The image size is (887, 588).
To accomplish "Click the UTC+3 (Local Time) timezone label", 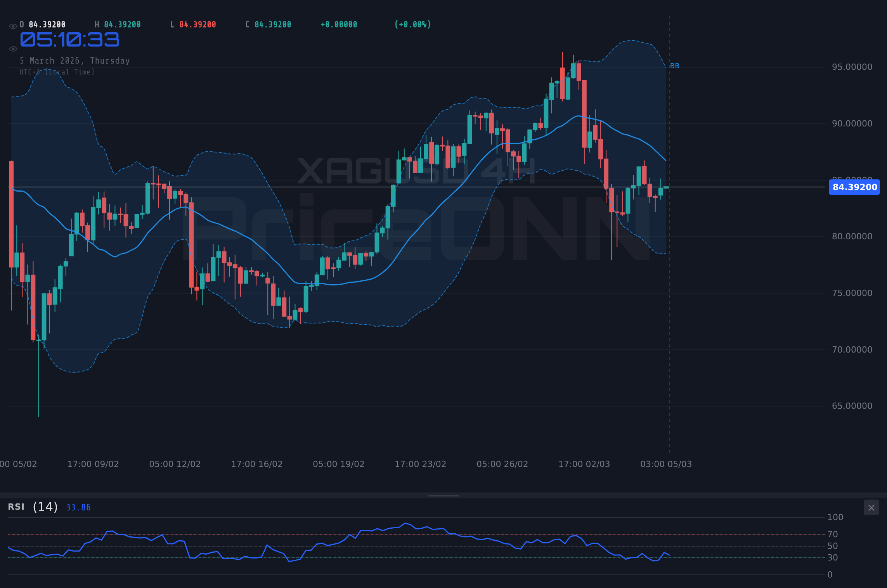I will point(57,72).
